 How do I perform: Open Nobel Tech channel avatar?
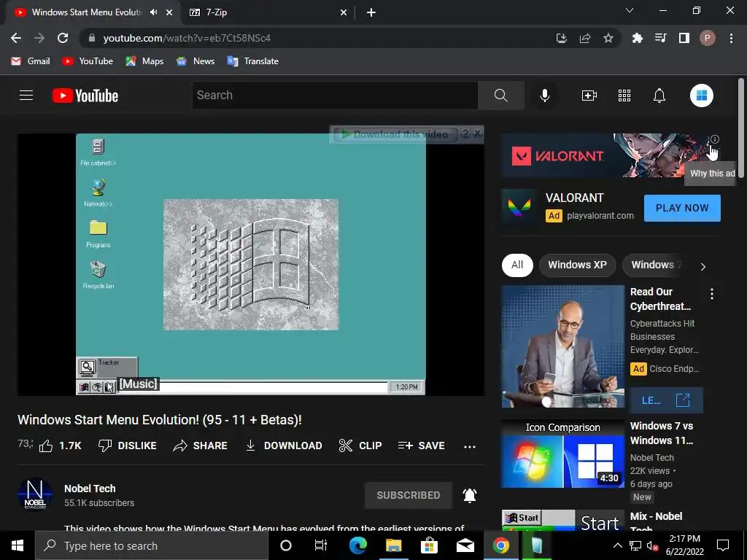click(x=35, y=495)
